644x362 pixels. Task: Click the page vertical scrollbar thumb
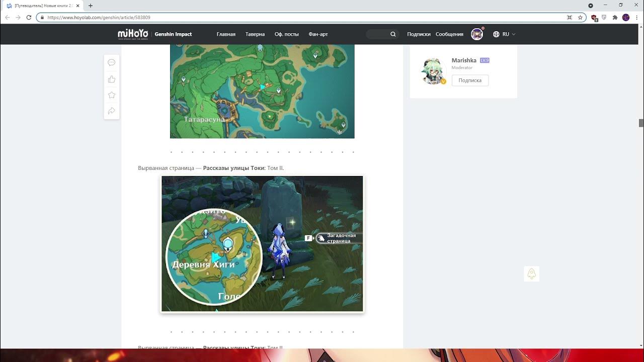[x=641, y=123]
